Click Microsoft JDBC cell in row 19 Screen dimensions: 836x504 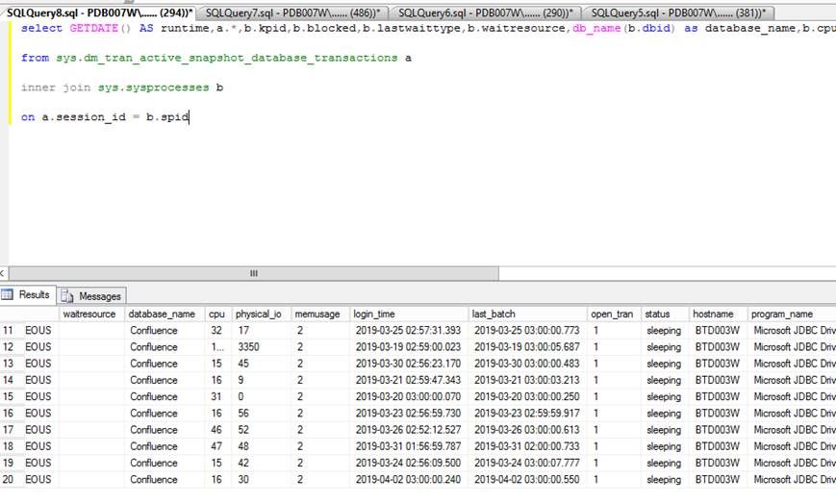coord(794,463)
